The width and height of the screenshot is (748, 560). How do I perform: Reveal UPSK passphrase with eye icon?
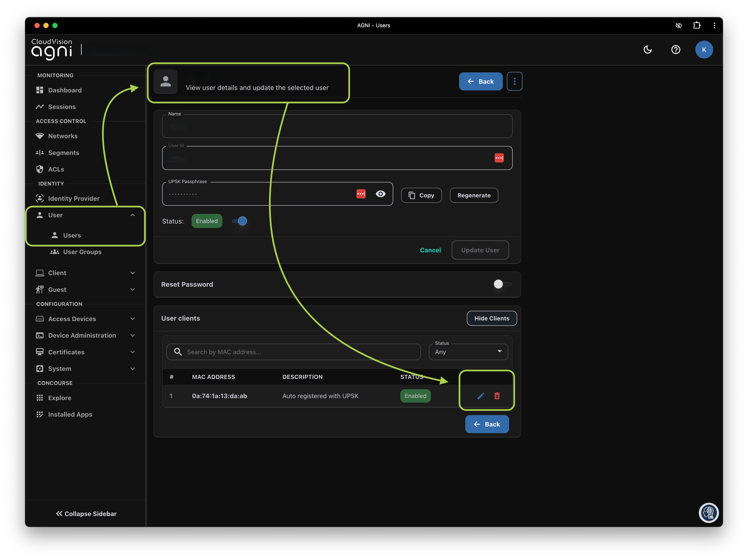pyautogui.click(x=380, y=194)
